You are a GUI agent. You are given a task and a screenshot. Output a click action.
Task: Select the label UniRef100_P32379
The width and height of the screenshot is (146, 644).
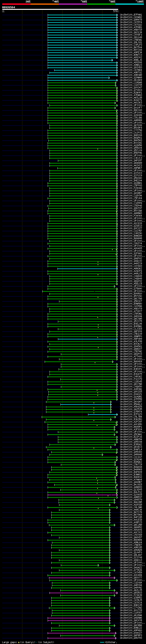(x=131, y=379)
